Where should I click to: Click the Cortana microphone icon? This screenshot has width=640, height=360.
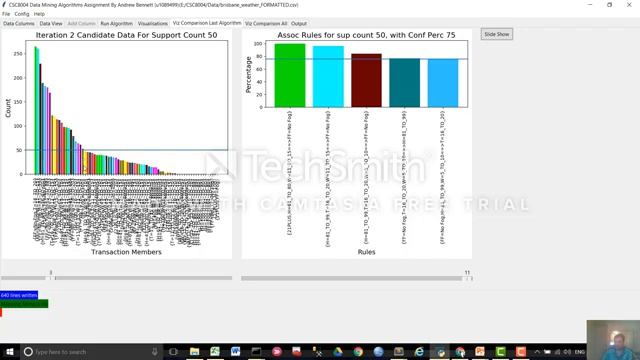(155, 351)
